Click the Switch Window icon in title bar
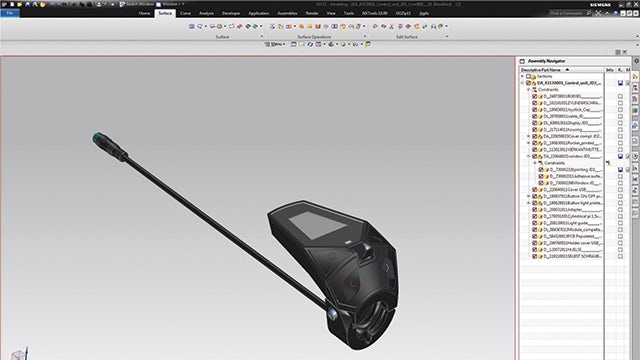Image resolution: width=640 pixels, height=360 pixels. pos(122,4)
